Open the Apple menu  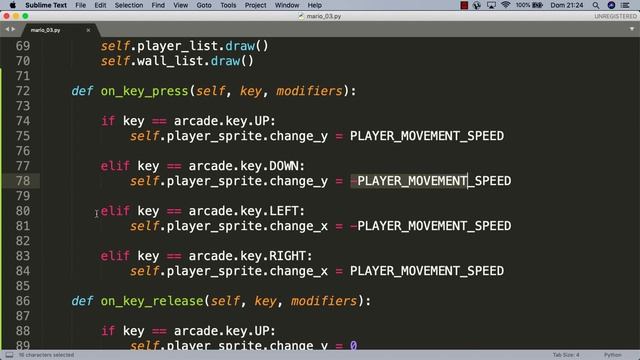click(x=12, y=5)
